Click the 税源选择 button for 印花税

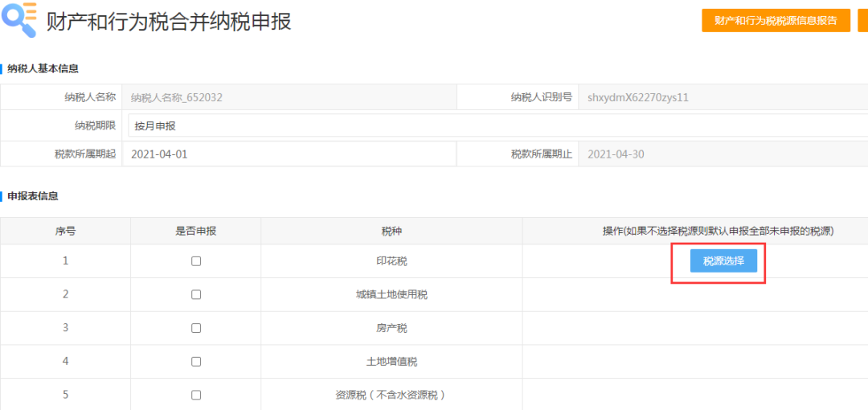pyautogui.click(x=723, y=261)
